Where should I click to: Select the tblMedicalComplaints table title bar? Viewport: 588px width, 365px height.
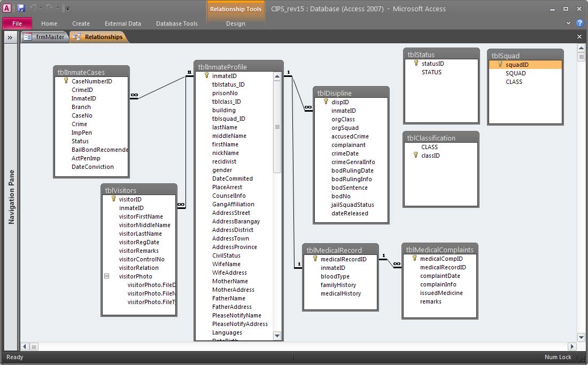click(440, 250)
